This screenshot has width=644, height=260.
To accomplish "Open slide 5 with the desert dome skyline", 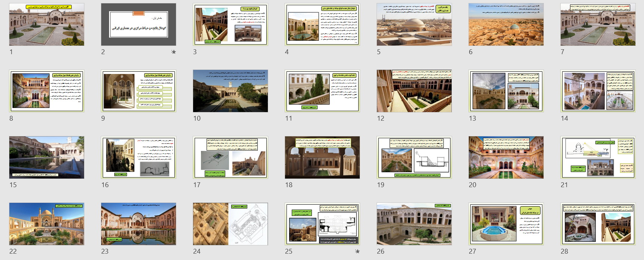I will pyautogui.click(x=414, y=25).
